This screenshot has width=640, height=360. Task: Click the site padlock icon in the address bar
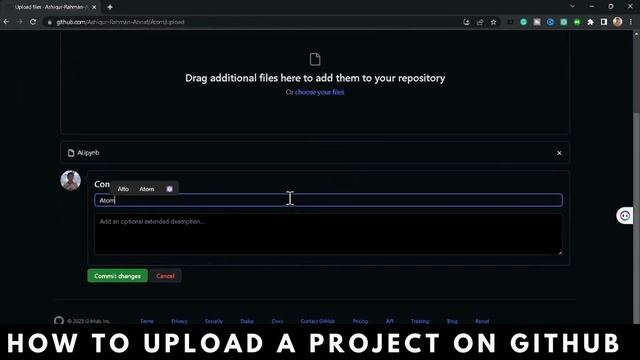pos(50,22)
